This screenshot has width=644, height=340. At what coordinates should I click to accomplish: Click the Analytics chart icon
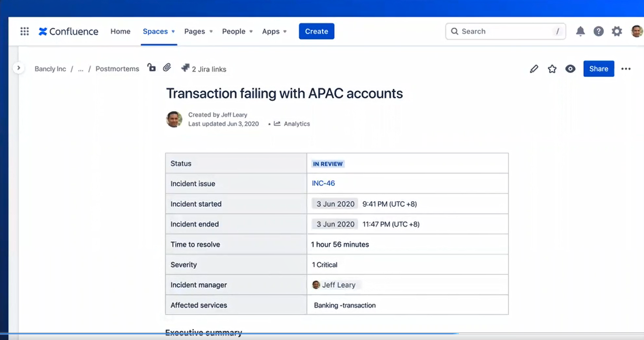tap(277, 124)
